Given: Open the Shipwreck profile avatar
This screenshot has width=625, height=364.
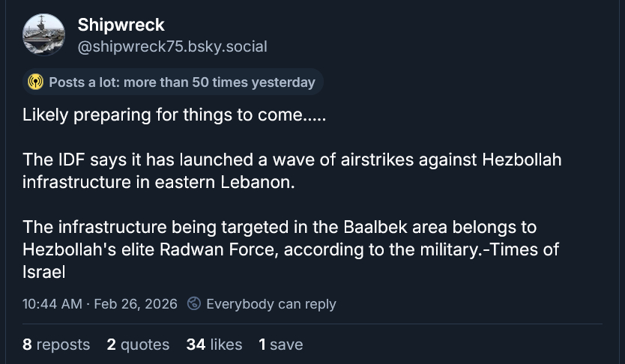Looking at the screenshot, I should pyautogui.click(x=43, y=34).
